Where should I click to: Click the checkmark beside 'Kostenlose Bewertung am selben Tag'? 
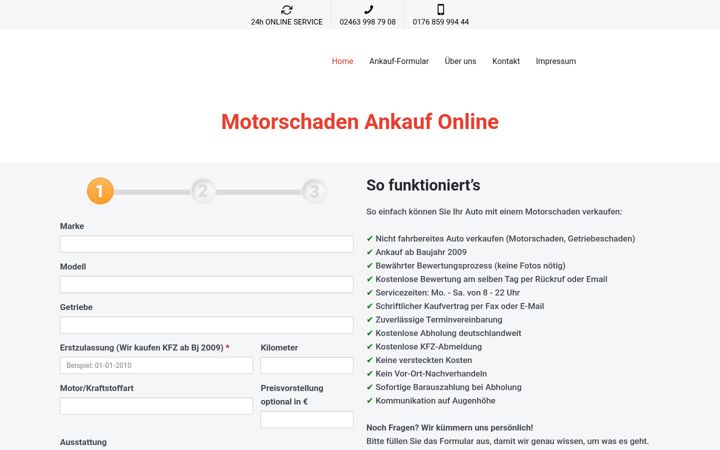pyautogui.click(x=370, y=279)
